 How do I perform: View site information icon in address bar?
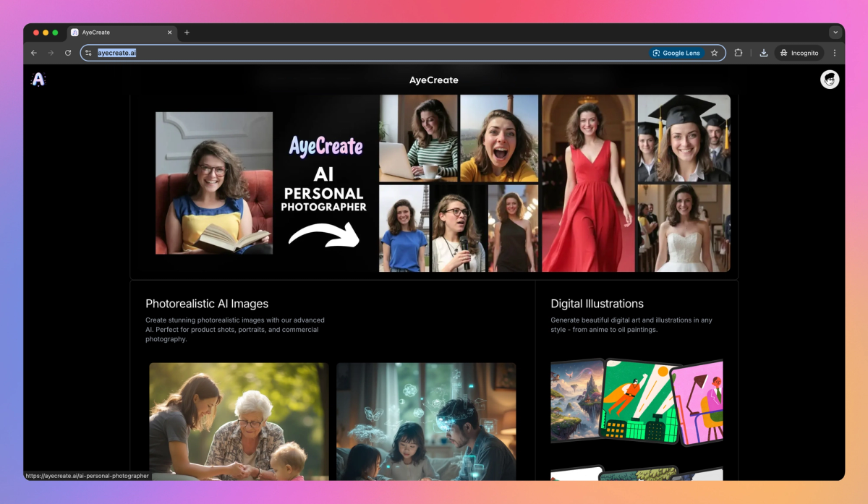[x=89, y=53]
